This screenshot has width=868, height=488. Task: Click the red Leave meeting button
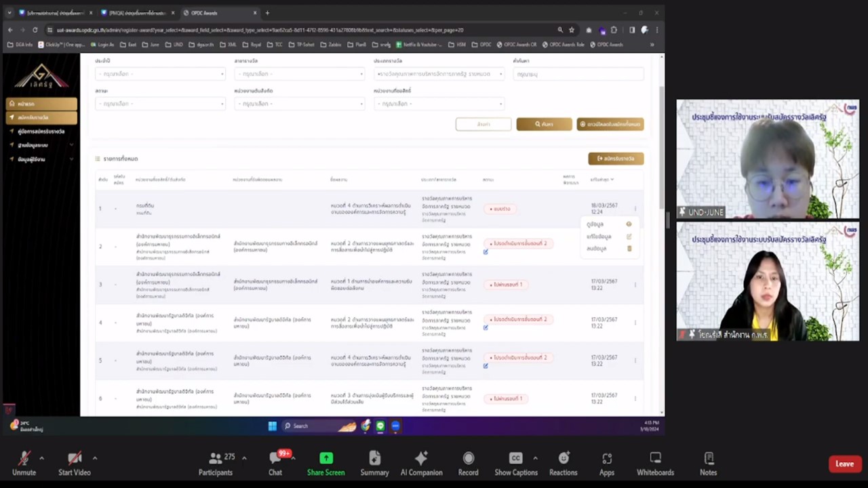click(844, 464)
